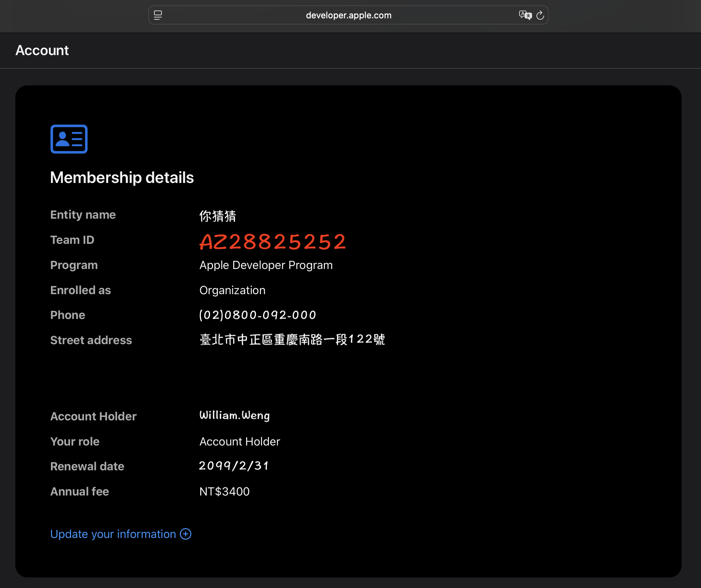Click the Account page heading
This screenshot has width=701, height=588.
(42, 50)
